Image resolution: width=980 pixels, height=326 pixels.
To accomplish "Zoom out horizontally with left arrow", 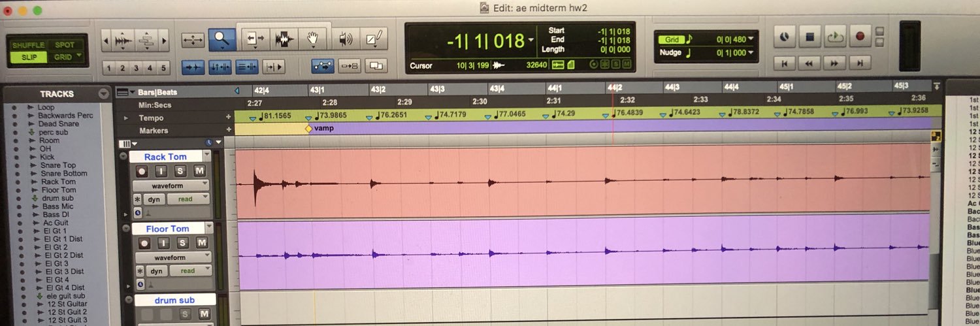I will [107, 41].
